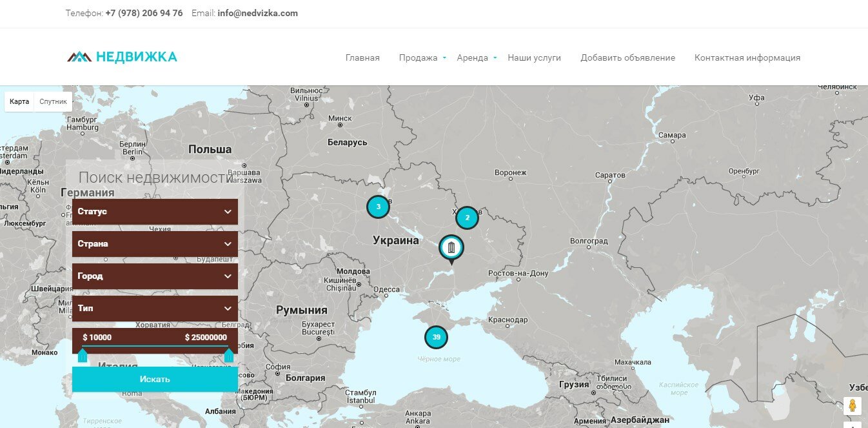Screen dimensions: 868x428
Task: Open the Аренда menu
Action: pos(473,57)
